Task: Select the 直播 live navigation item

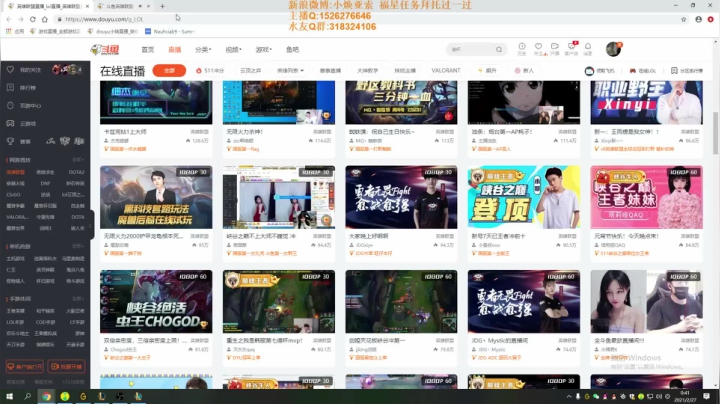Action: [x=174, y=50]
